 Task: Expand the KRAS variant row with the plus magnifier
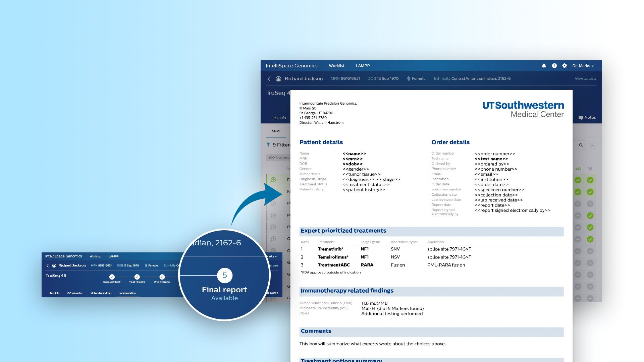(x=272, y=192)
